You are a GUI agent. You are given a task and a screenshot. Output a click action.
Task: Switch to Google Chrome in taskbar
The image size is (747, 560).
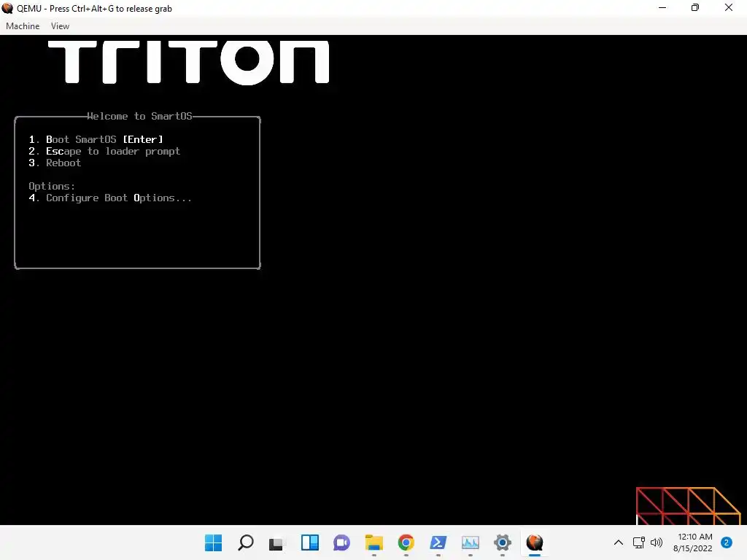[x=406, y=542]
